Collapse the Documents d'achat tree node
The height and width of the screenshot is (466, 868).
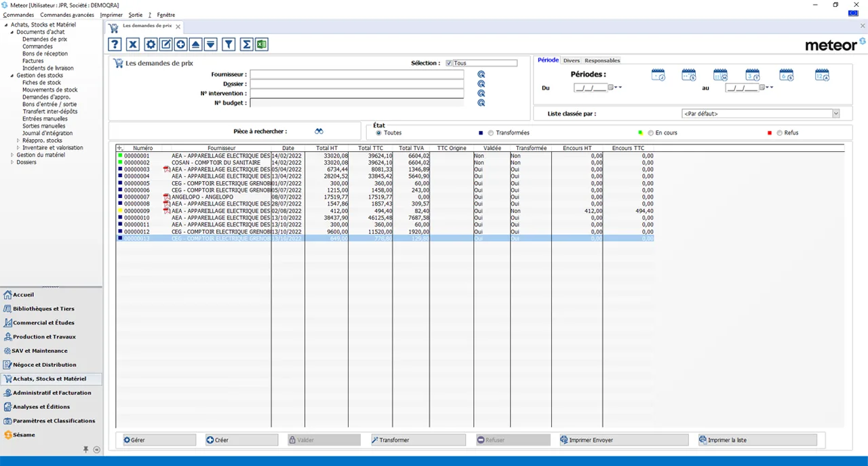click(12, 32)
